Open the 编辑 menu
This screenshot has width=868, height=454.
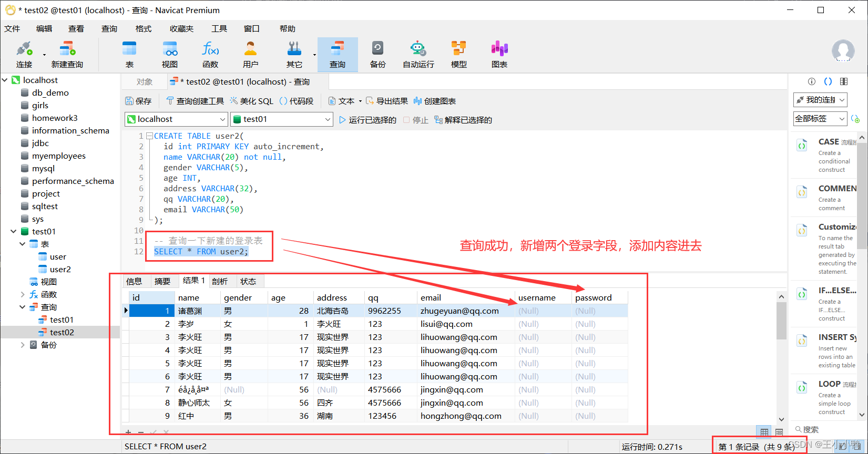(44, 28)
